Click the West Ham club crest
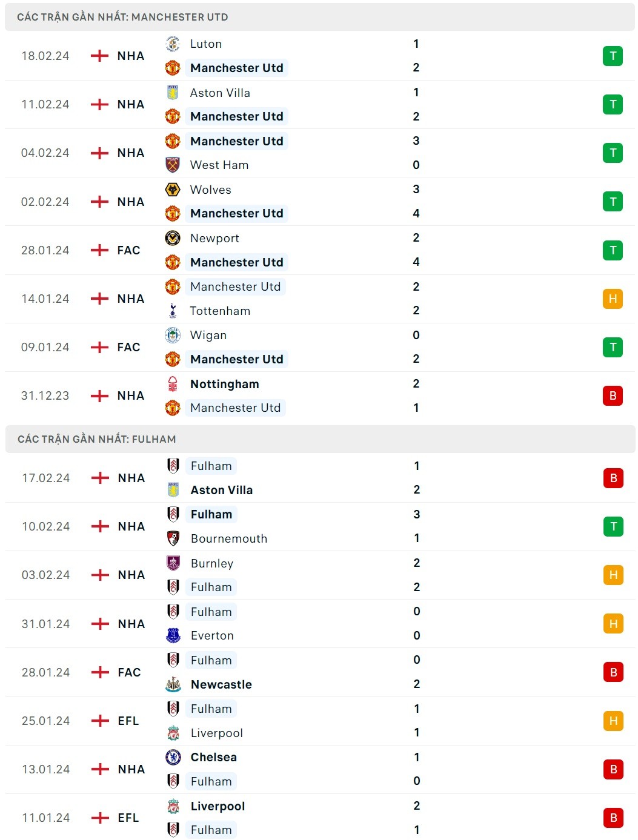 point(173,165)
